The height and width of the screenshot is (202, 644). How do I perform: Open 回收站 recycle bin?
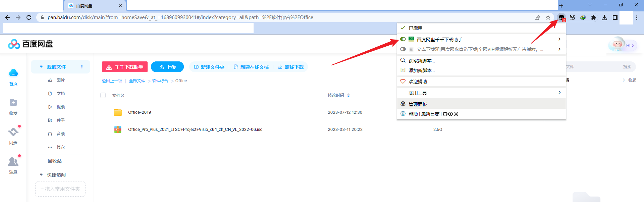55,161
